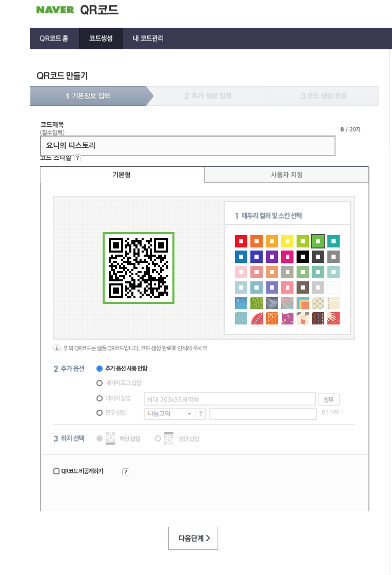Choose the lime yellow-green color swatch
The height and width of the screenshot is (575, 392).
303,241
